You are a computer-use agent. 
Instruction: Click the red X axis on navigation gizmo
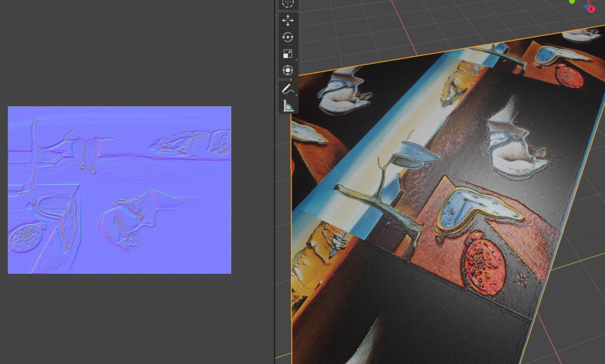coord(591,9)
